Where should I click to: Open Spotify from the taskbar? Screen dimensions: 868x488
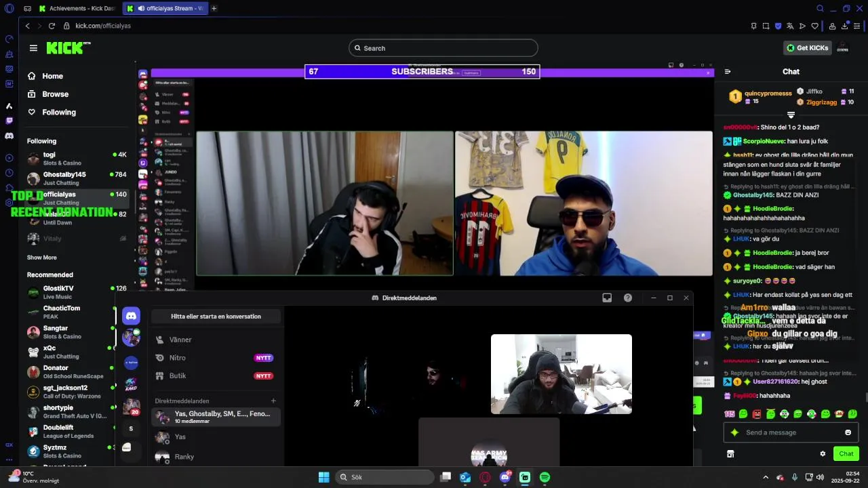[x=545, y=477]
